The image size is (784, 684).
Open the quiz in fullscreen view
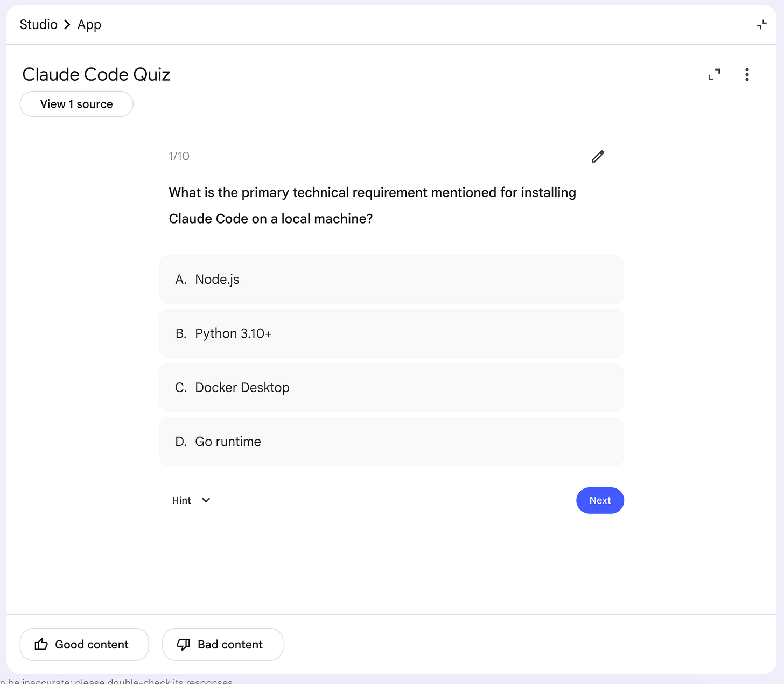714,74
